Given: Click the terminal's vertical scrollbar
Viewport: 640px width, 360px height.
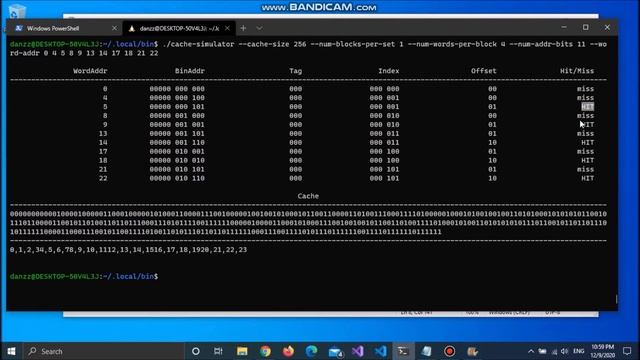Looking at the screenshot, I should click(616, 299).
